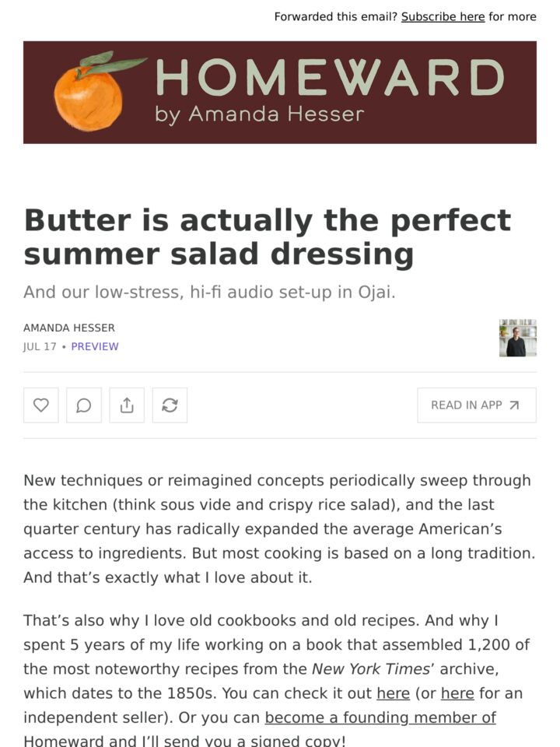Viewport: 560px width, 747px height.
Task: Follow the 'become a founding member of' link
Action: click(380, 717)
